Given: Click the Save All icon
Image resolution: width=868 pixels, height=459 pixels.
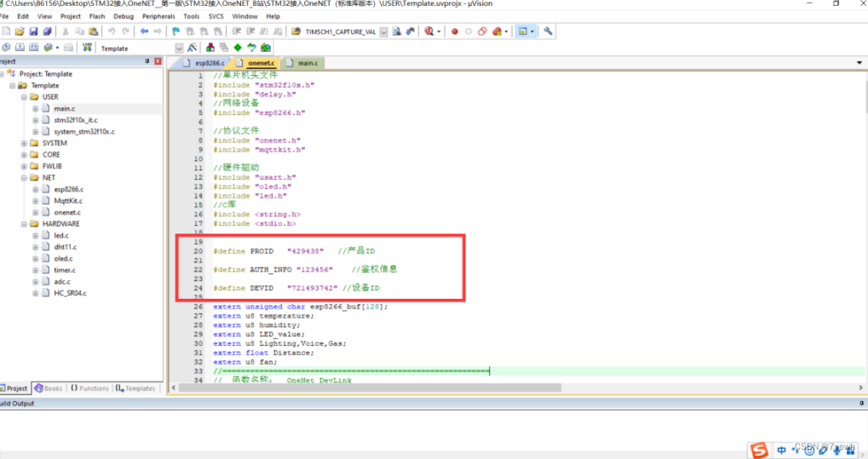Looking at the screenshot, I should coord(47,32).
